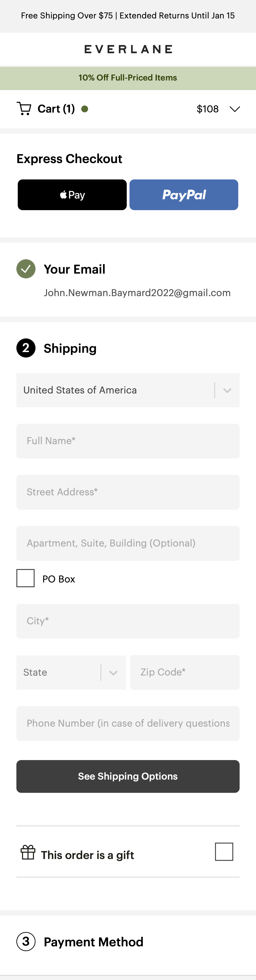
Task: Click the shopping cart icon
Action: (24, 109)
